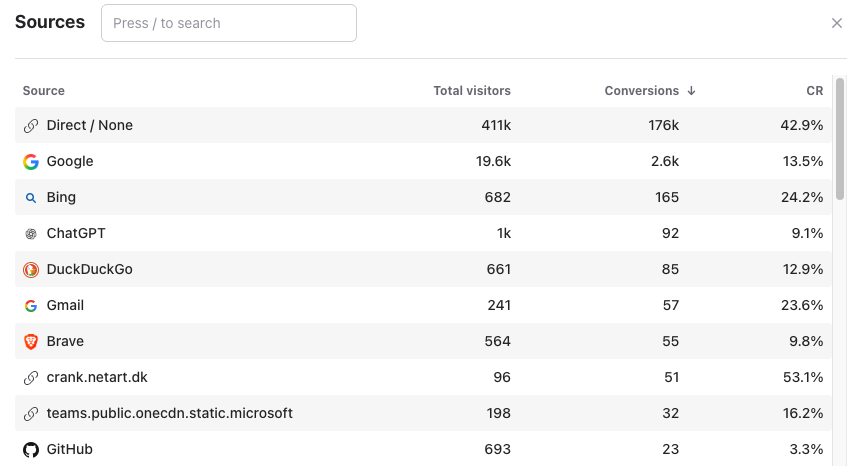Click the 9.8% conversion rate
Screen dimensions: 861x466
pos(806,341)
